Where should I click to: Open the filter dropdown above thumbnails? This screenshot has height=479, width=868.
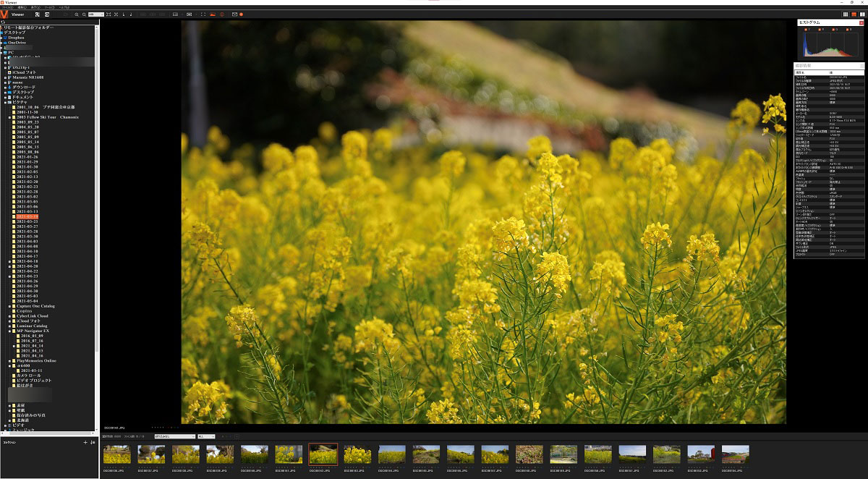point(174,436)
